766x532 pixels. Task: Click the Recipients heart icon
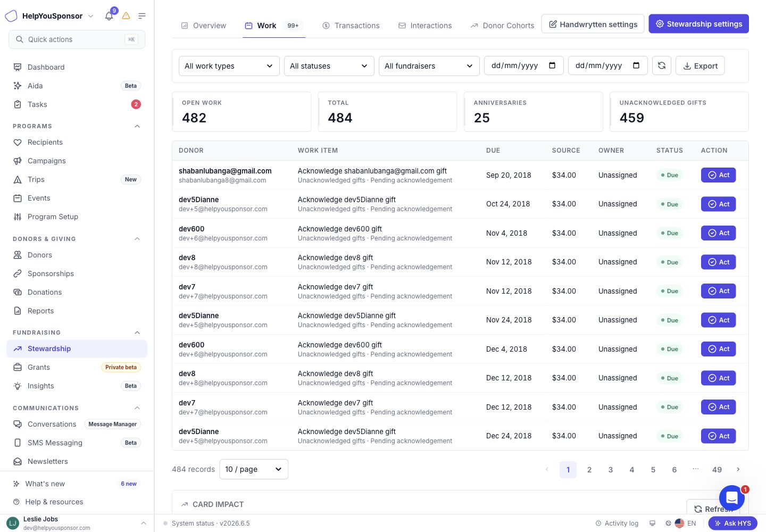18,142
